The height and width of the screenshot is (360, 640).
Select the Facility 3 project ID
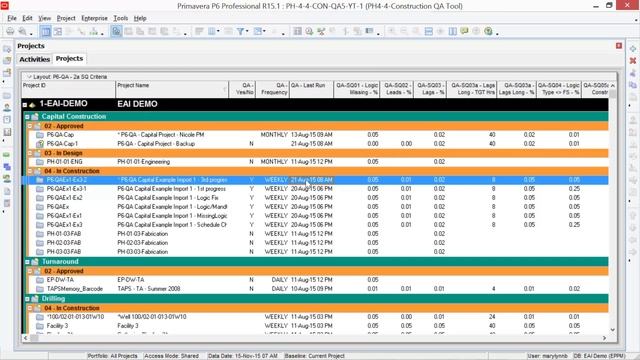click(x=58, y=326)
